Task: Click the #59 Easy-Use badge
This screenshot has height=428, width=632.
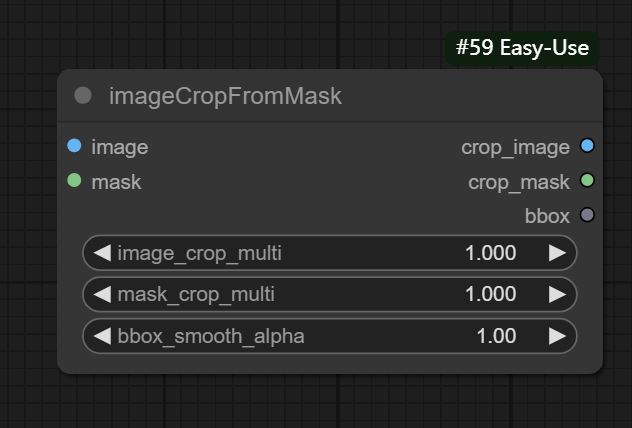Action: 522,48
